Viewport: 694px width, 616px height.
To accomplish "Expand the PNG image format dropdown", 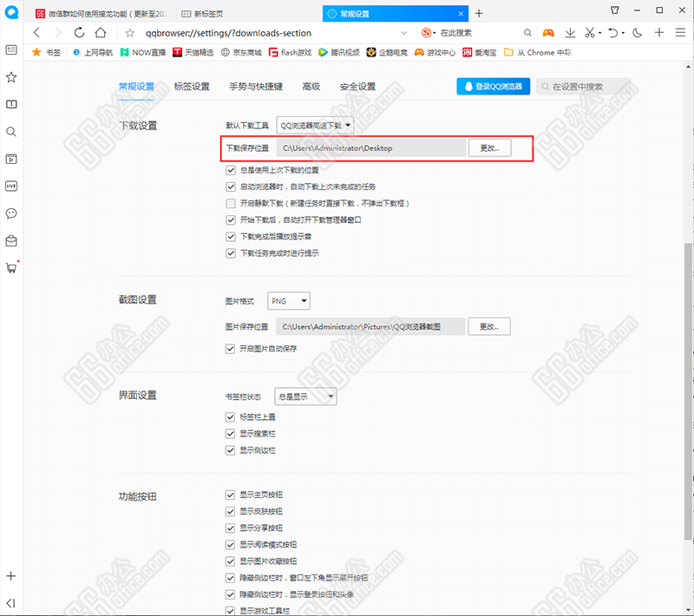I will click(x=288, y=301).
